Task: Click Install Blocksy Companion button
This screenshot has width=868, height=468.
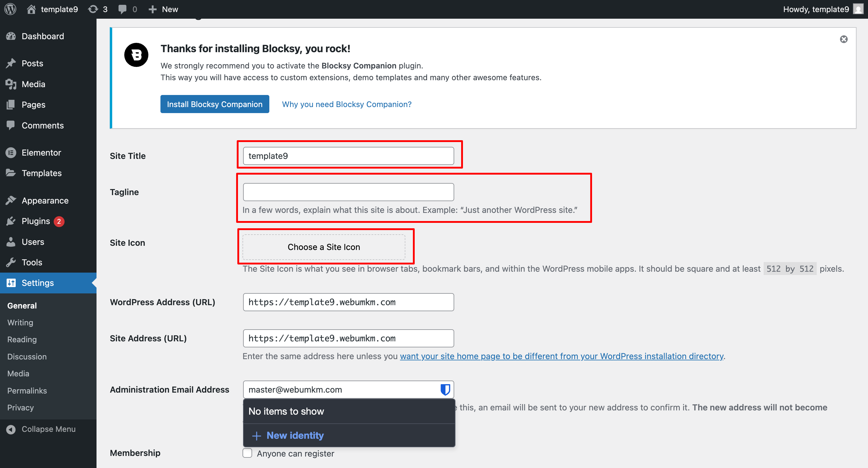Action: [215, 104]
